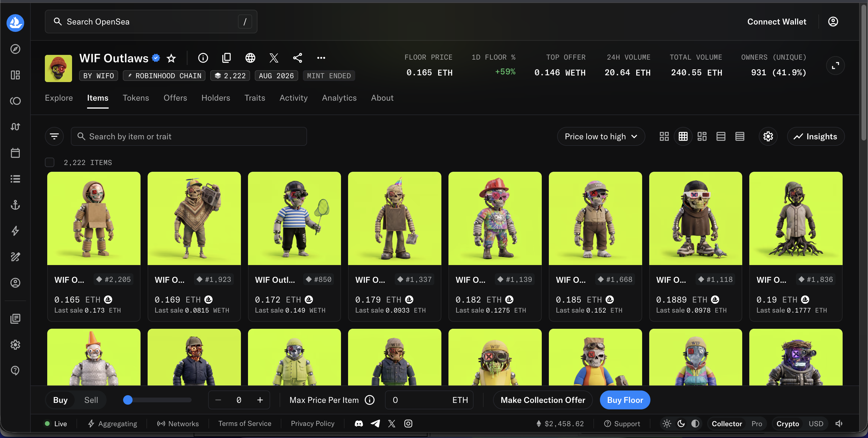Open the item view settings gear
The width and height of the screenshot is (868, 438).
[768, 136]
